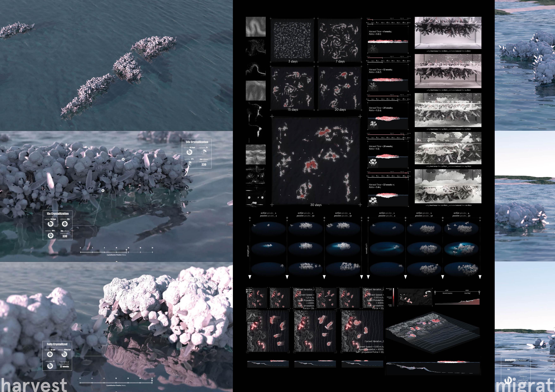The width and height of the screenshot is (555, 392).
Task: Click hotspot marker linked to 50x Crystallization
Action: (x=123, y=159)
